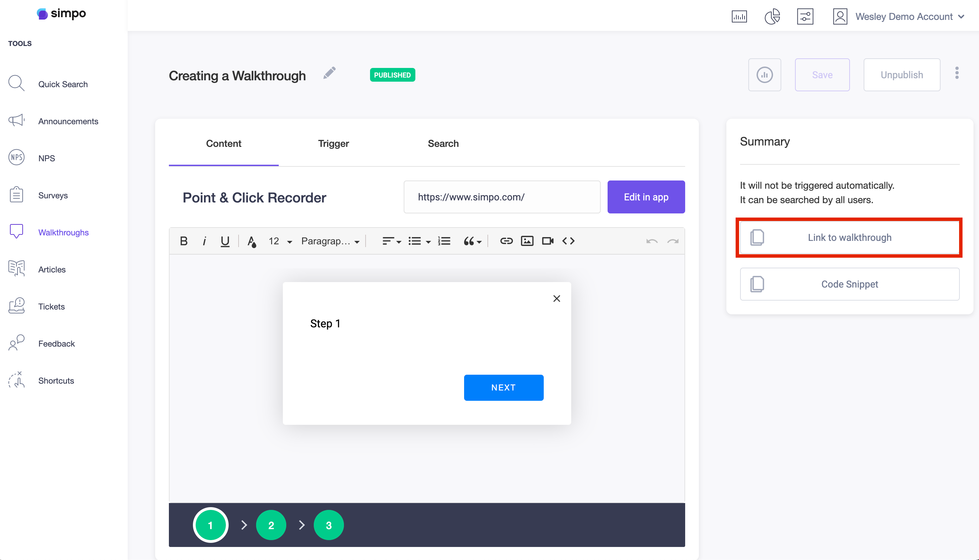Screen dimensions: 979x560
Task: Copy Link to walkthrough
Action: click(849, 238)
